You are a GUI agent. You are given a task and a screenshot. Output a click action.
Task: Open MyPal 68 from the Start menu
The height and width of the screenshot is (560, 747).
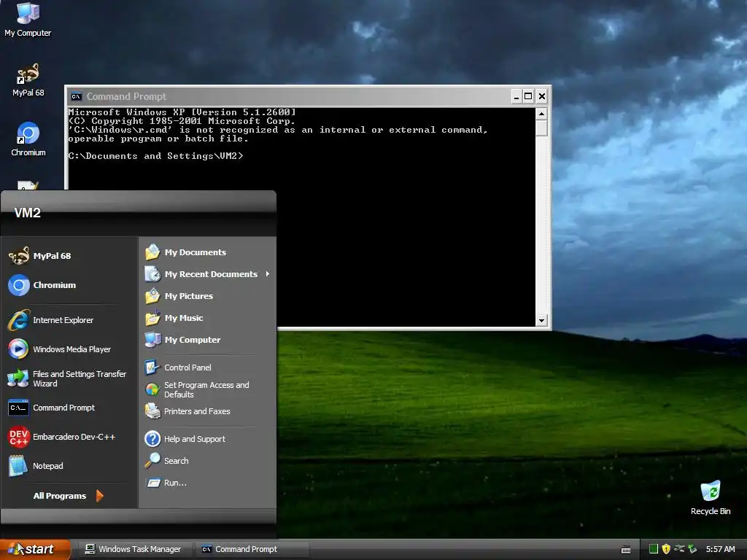[x=69, y=256]
